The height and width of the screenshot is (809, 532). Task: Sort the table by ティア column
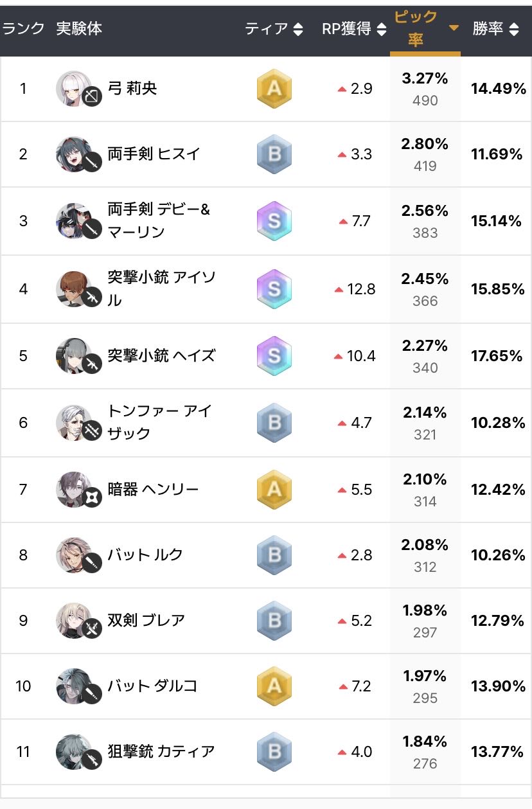point(274,29)
